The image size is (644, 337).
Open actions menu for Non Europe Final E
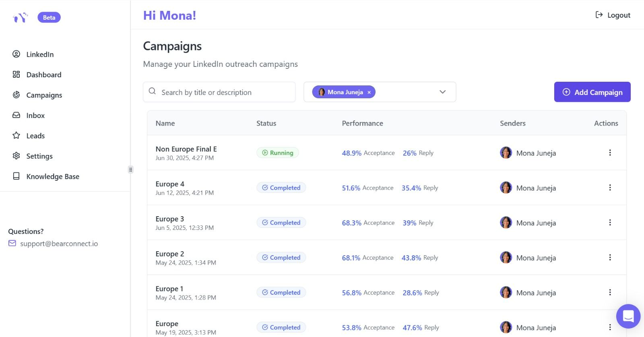tap(610, 153)
